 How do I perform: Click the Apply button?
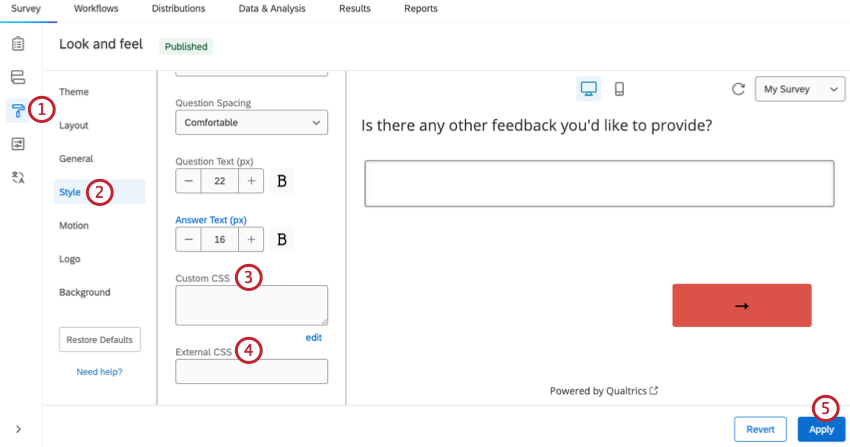coord(821,429)
